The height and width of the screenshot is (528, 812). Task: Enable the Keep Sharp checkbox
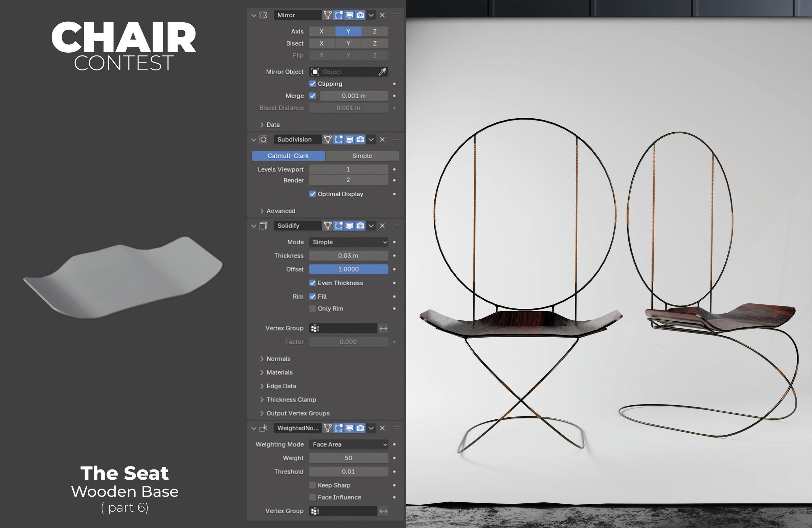(x=313, y=485)
